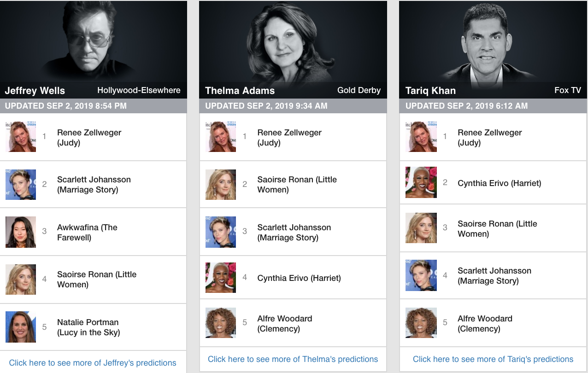Screen dimensions: 588x373
Task: Open Renee Zellweger thumbnail in Tariq's list
Action: [421, 137]
